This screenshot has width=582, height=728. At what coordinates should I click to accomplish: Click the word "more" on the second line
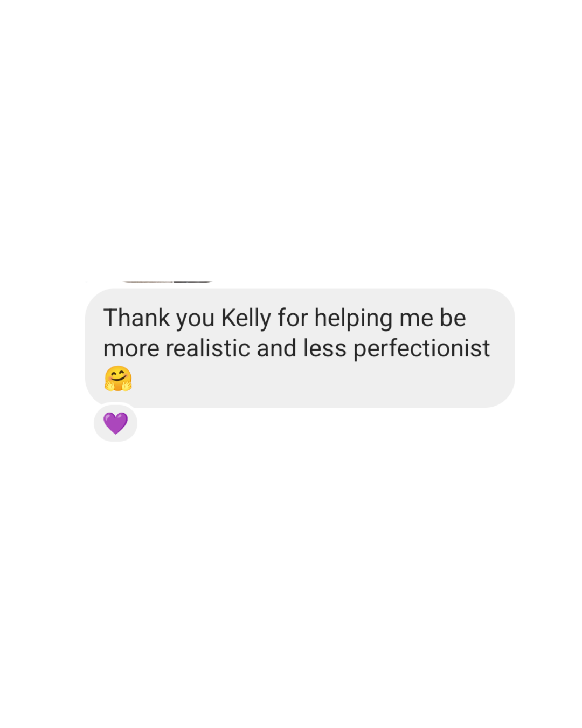tap(131, 349)
